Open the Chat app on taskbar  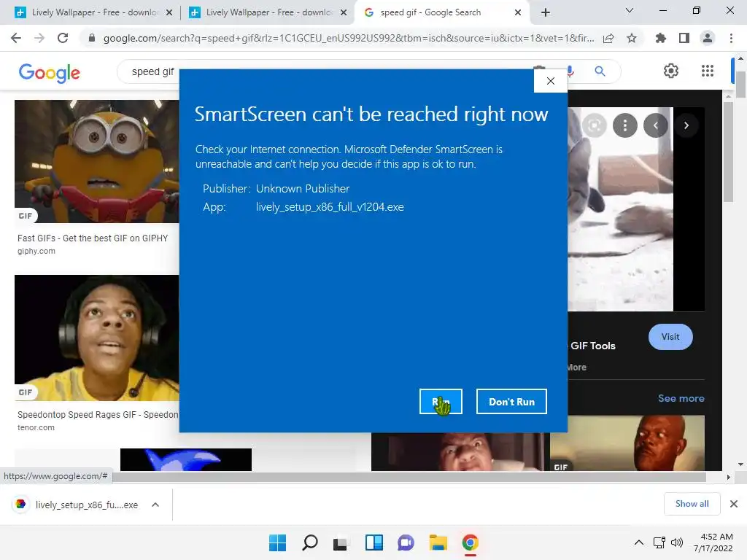(x=406, y=542)
